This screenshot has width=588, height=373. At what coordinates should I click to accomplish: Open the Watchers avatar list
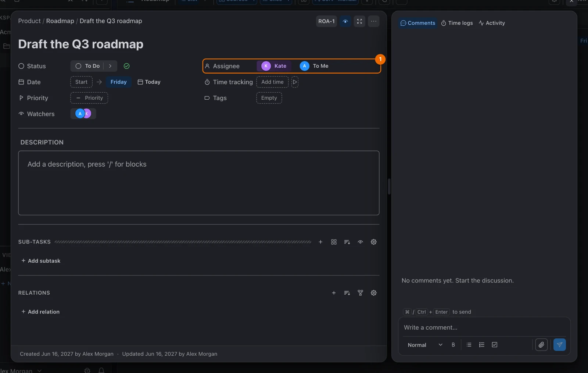[x=83, y=114]
